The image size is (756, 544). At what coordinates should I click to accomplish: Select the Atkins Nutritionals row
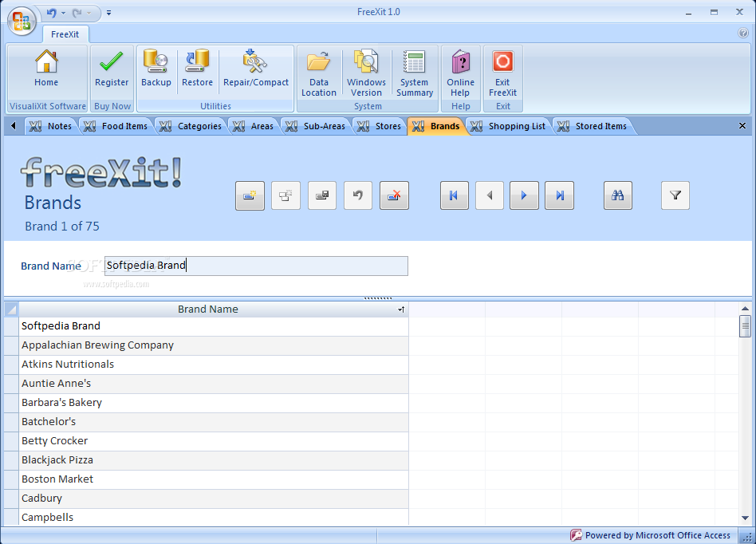[214, 365]
